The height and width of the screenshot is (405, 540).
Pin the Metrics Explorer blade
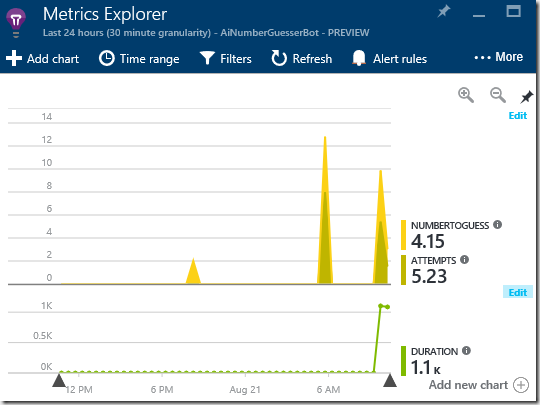coord(444,12)
